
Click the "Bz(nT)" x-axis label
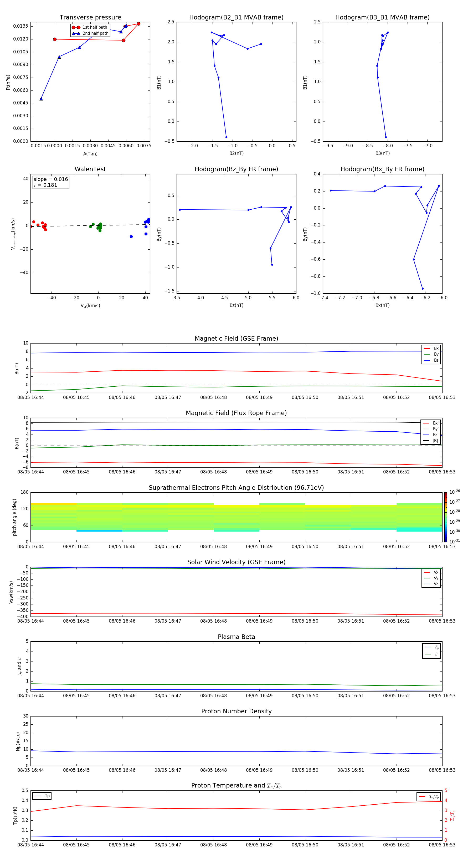pyautogui.click(x=236, y=305)
